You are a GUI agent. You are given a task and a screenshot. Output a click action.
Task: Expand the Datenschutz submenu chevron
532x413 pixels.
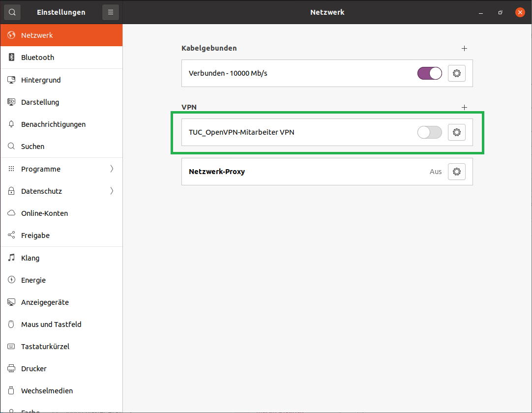pos(112,191)
